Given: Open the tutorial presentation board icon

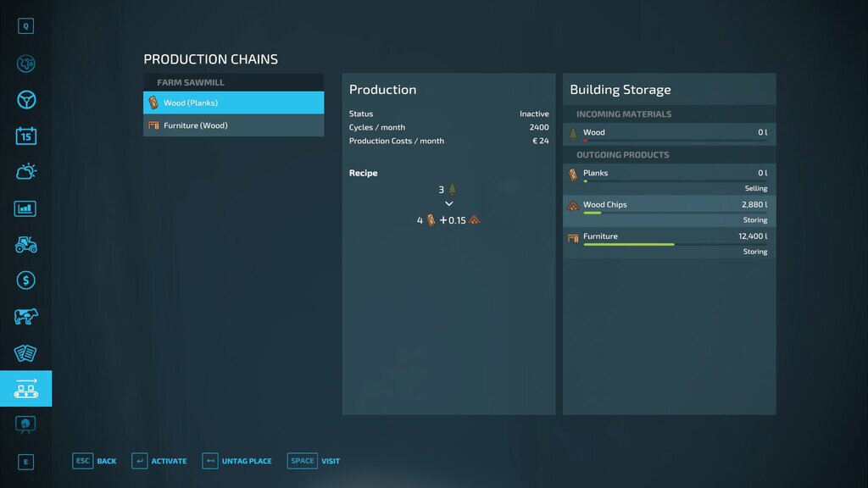Looking at the screenshot, I should pyautogui.click(x=25, y=424).
